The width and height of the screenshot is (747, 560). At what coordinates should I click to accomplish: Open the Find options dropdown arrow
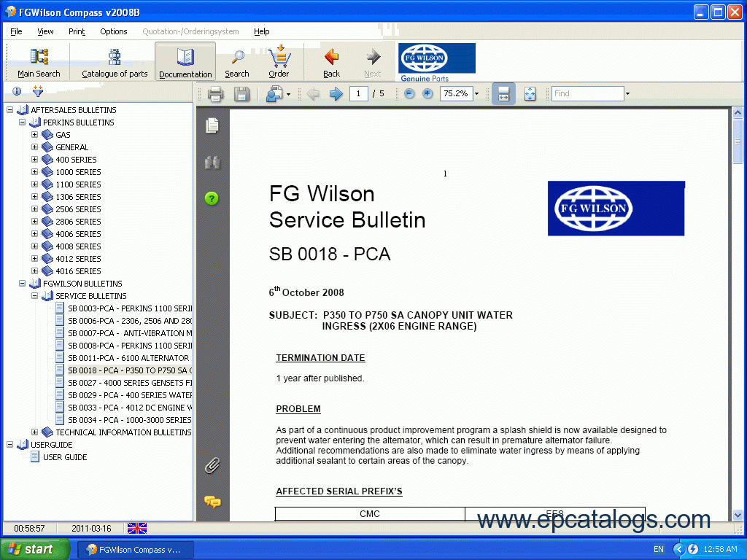(x=627, y=94)
